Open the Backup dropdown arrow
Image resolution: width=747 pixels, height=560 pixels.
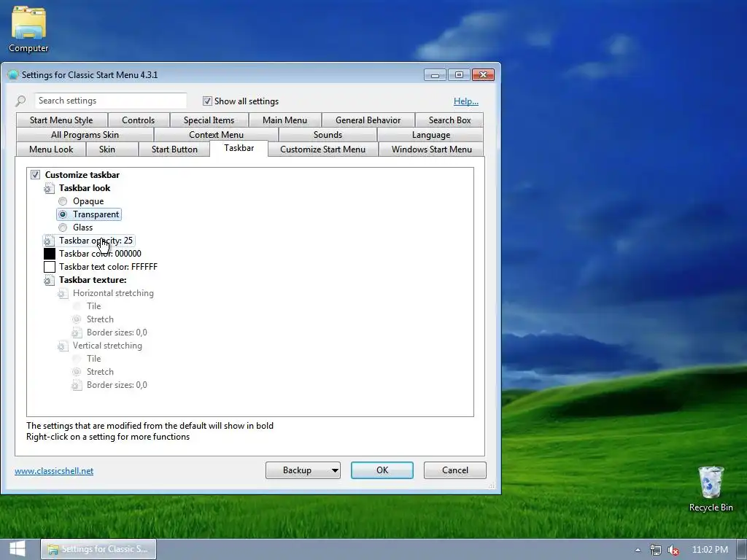coord(335,470)
